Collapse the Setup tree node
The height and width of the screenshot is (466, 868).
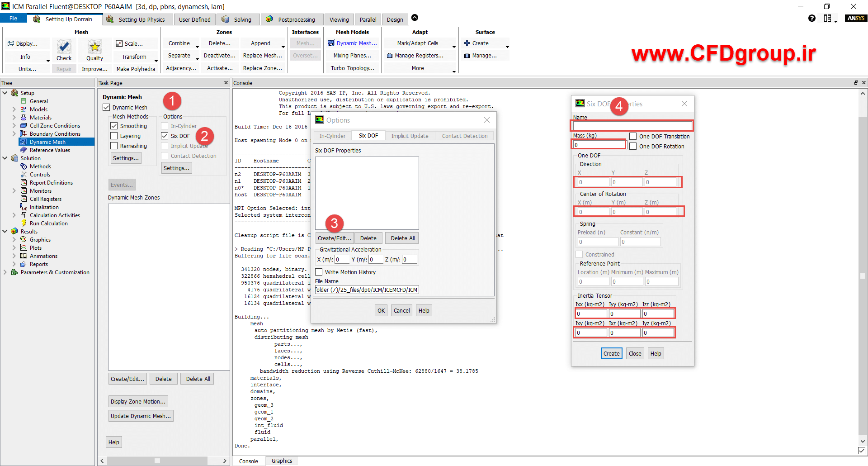point(5,93)
